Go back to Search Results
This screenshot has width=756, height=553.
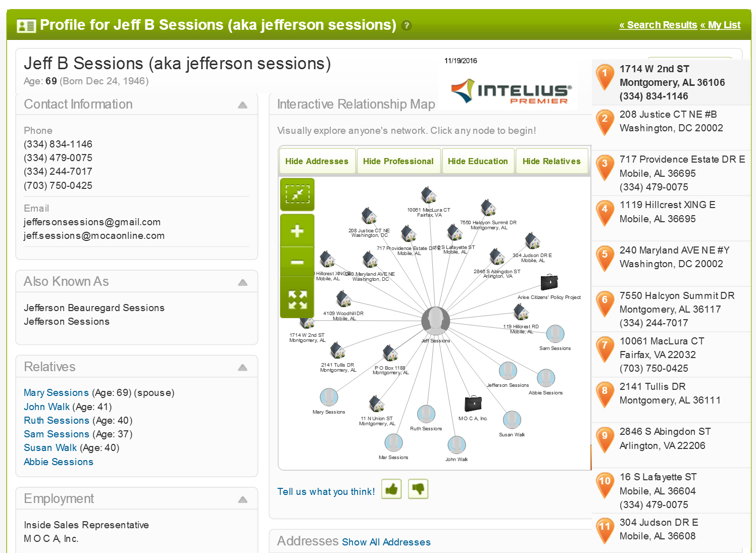click(658, 25)
